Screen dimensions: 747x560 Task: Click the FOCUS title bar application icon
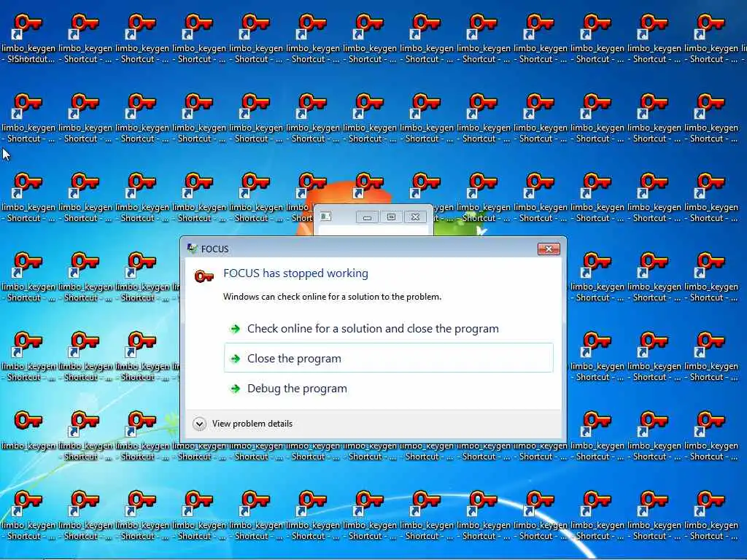click(x=193, y=249)
